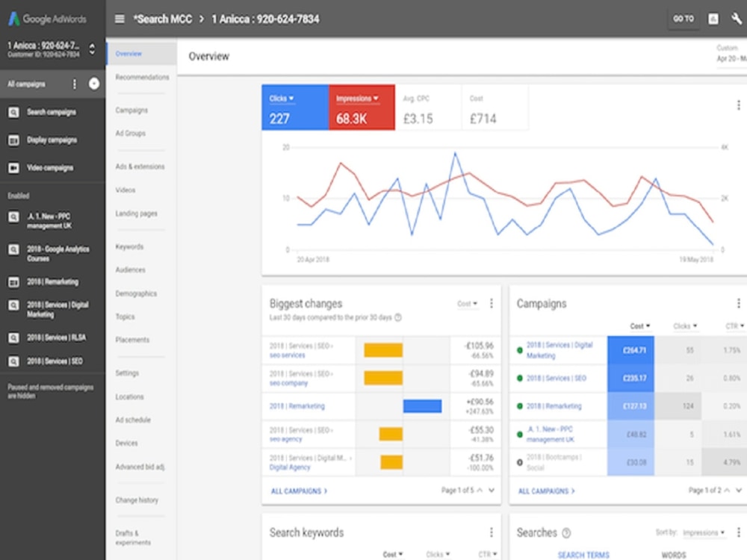747x560 pixels.
Task: Select the Cost metric card
Action: (x=495, y=108)
